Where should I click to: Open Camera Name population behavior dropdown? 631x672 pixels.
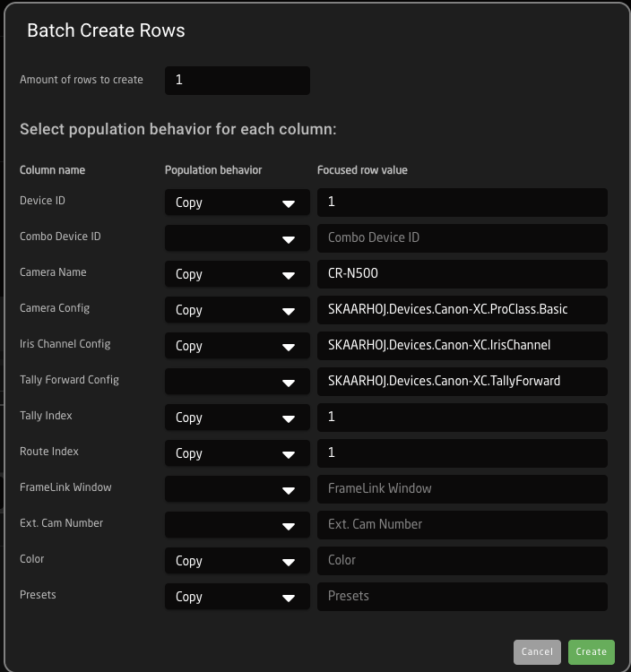pyautogui.click(x=237, y=274)
